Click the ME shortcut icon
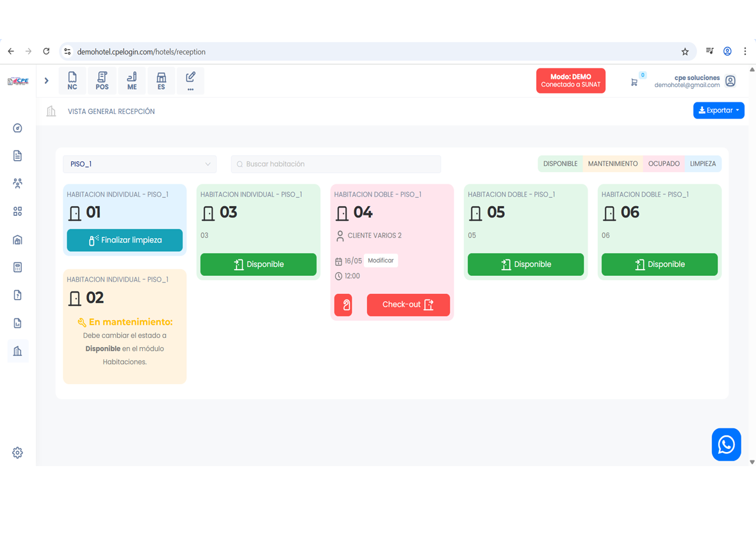Viewport: 756px width, 534px height. (x=132, y=81)
